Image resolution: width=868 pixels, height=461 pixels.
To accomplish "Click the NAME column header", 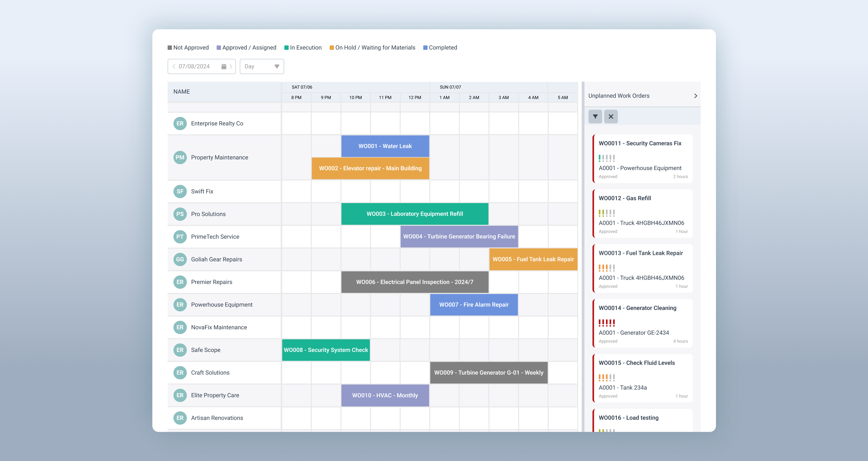I will tap(182, 92).
